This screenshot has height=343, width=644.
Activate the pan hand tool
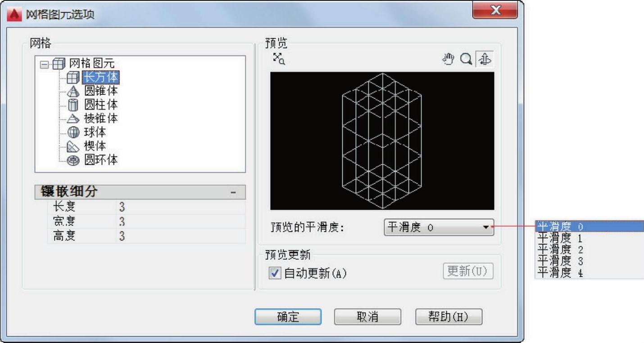tap(448, 59)
